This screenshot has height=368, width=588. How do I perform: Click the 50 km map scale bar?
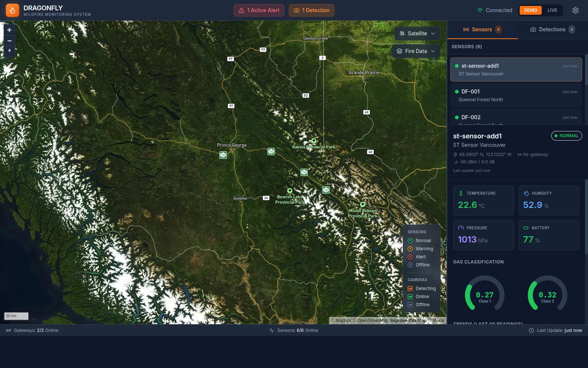point(16,316)
